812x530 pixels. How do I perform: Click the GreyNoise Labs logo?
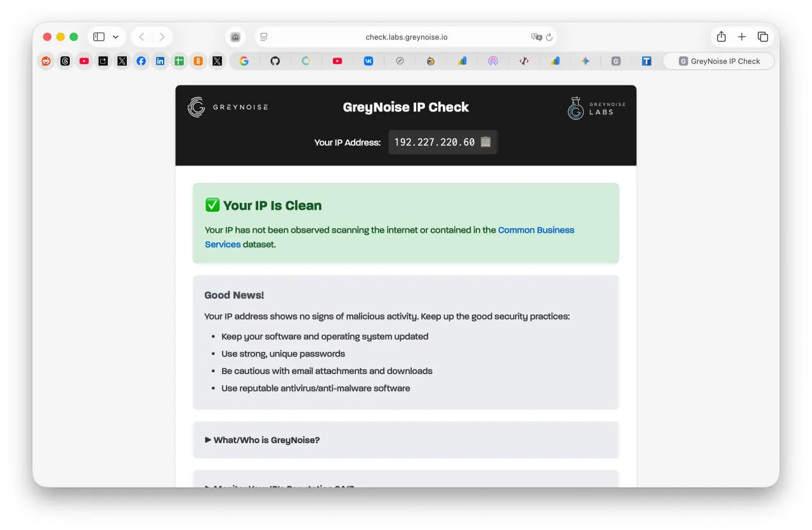tap(596, 108)
